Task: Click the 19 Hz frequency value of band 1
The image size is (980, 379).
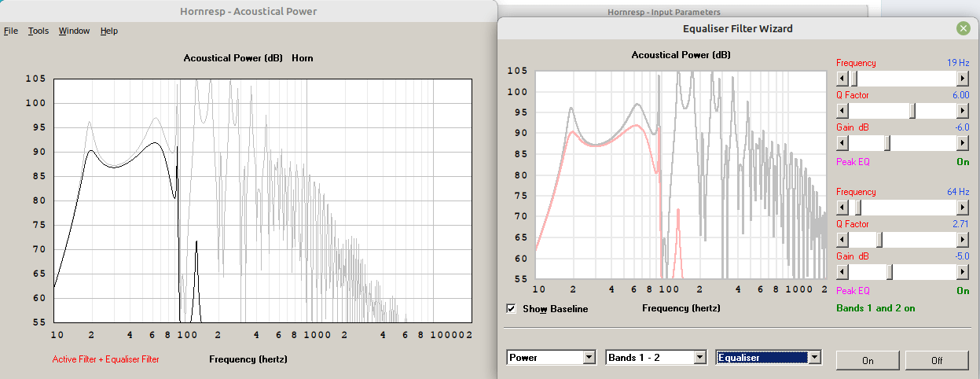Action: coord(958,63)
